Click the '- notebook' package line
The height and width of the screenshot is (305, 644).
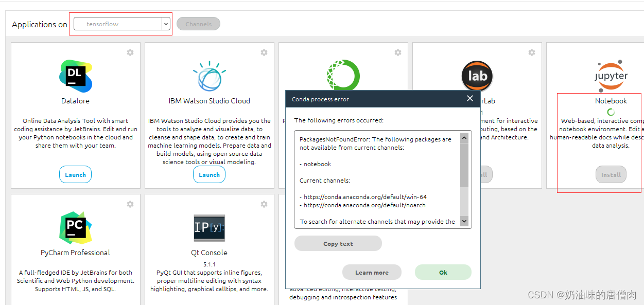(315, 164)
